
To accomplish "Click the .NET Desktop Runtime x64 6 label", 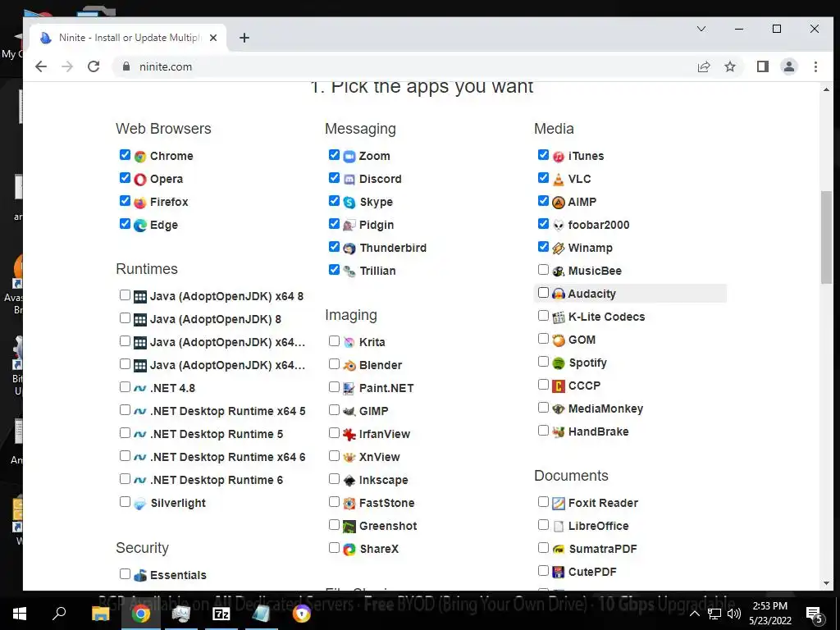I will point(228,458).
